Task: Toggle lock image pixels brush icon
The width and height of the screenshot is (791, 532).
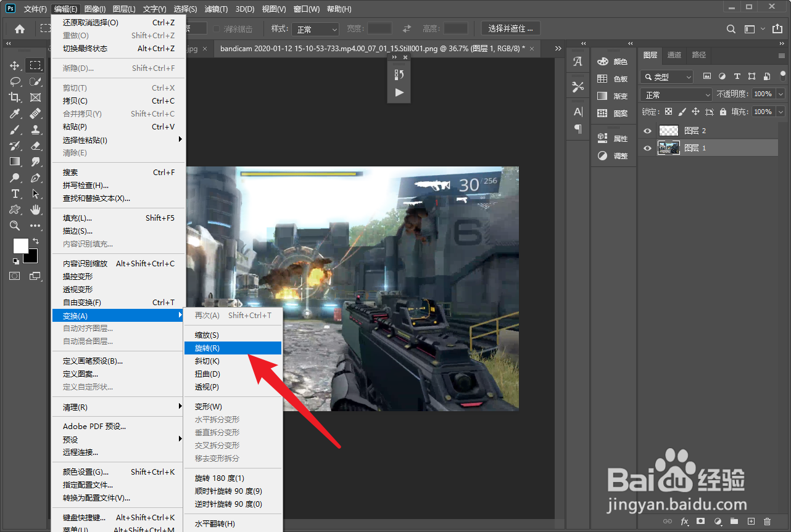Action: point(682,112)
